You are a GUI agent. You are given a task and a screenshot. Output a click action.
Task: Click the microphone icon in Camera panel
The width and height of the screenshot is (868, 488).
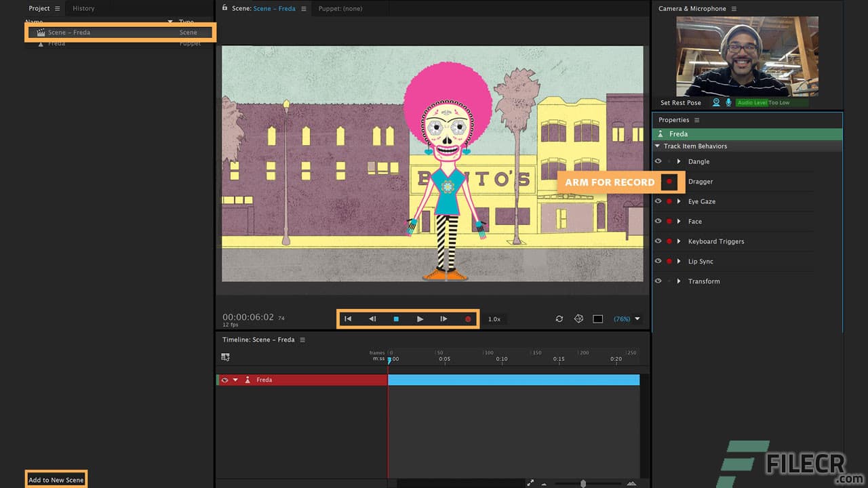(729, 102)
